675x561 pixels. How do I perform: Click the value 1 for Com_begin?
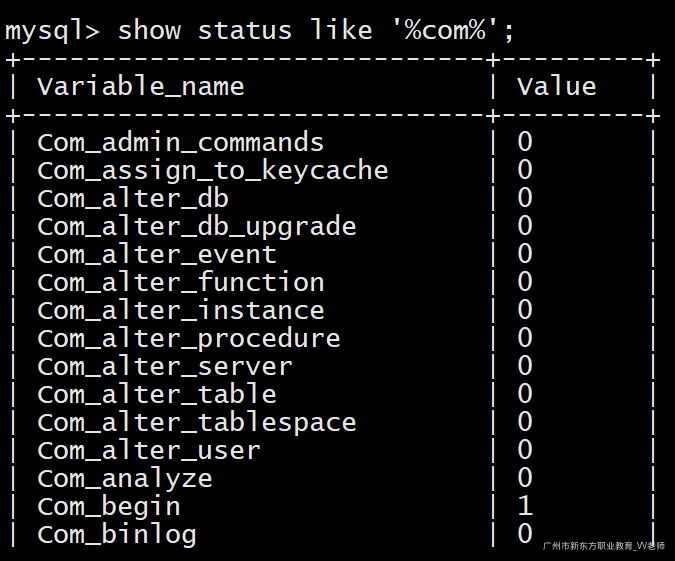(x=525, y=507)
